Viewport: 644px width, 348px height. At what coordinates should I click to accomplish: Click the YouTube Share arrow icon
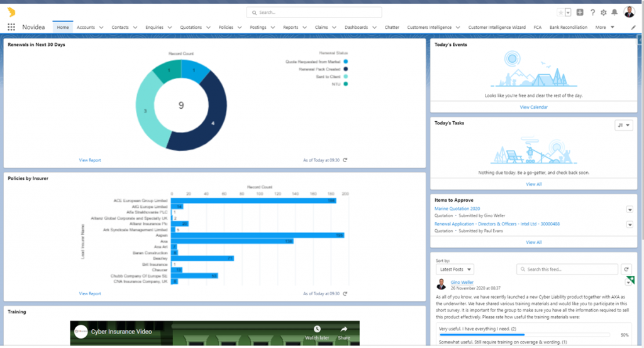344,329
